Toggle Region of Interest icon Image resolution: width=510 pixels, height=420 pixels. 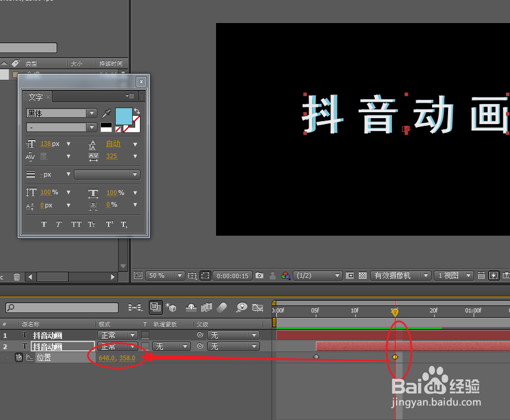pyautogui.click(x=350, y=275)
